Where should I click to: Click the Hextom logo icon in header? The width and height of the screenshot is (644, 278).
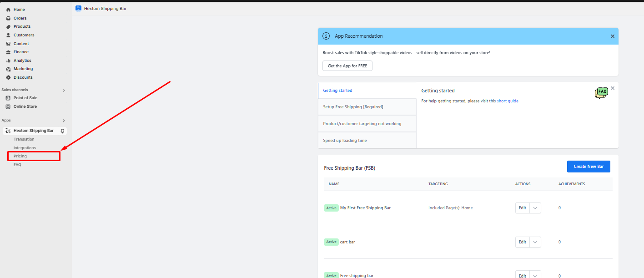point(78,8)
